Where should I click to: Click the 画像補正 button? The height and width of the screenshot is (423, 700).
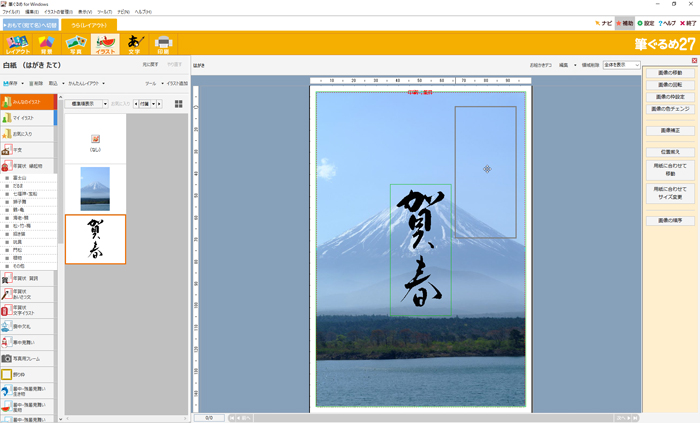pos(671,130)
